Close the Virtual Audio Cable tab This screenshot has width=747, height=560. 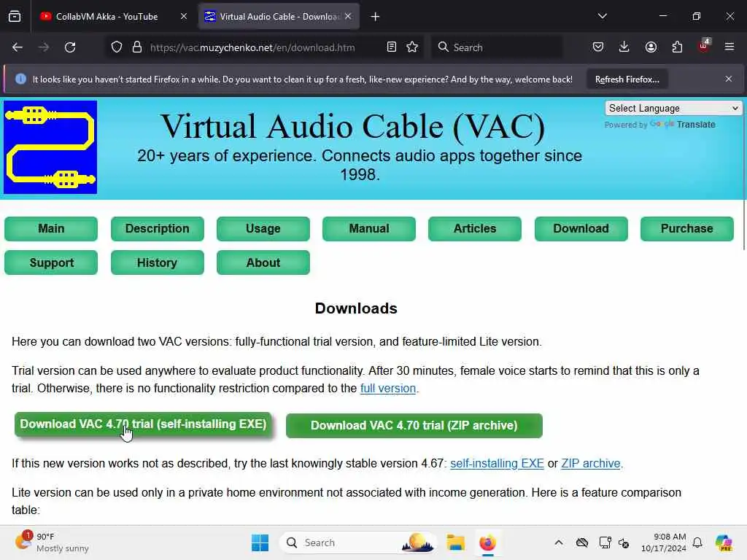tap(348, 17)
